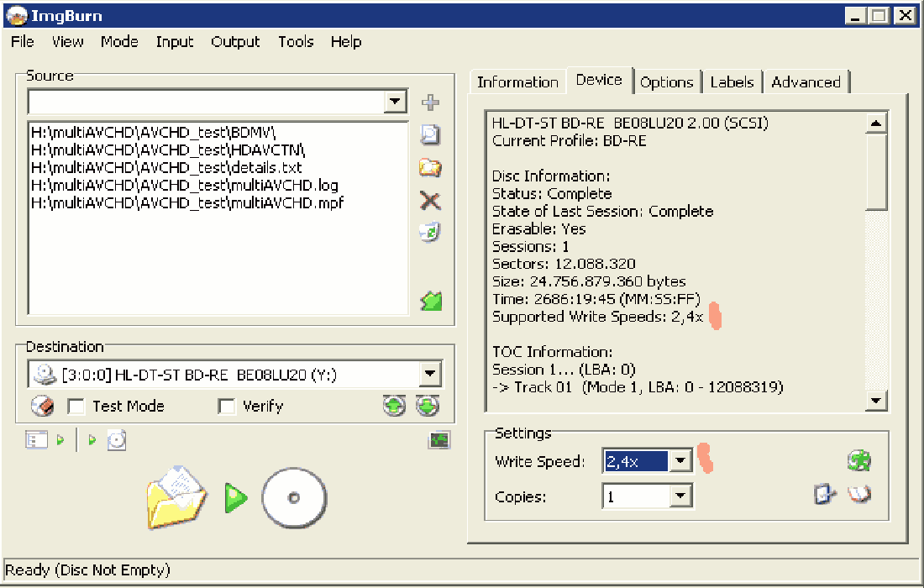This screenshot has height=588, width=924.
Task: Open the Mode menu
Action: (x=119, y=42)
